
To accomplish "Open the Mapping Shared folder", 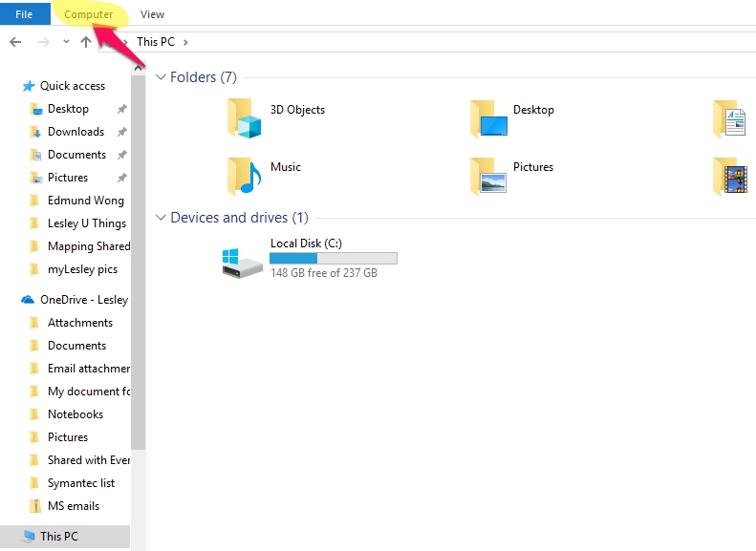I will pyautogui.click(x=88, y=246).
